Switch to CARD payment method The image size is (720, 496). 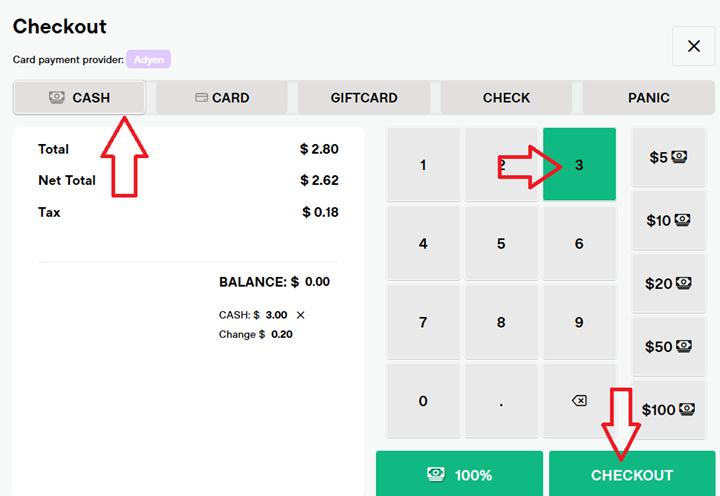pyautogui.click(x=222, y=98)
